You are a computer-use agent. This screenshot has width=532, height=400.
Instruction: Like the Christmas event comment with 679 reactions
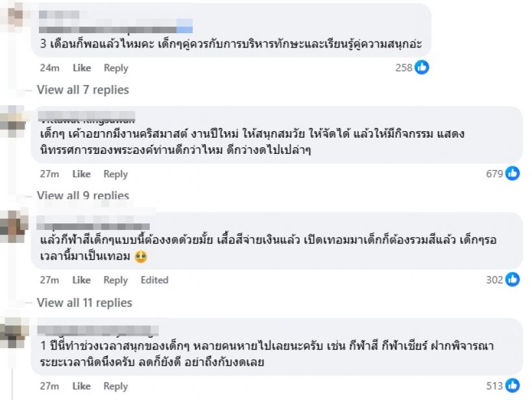(82, 174)
